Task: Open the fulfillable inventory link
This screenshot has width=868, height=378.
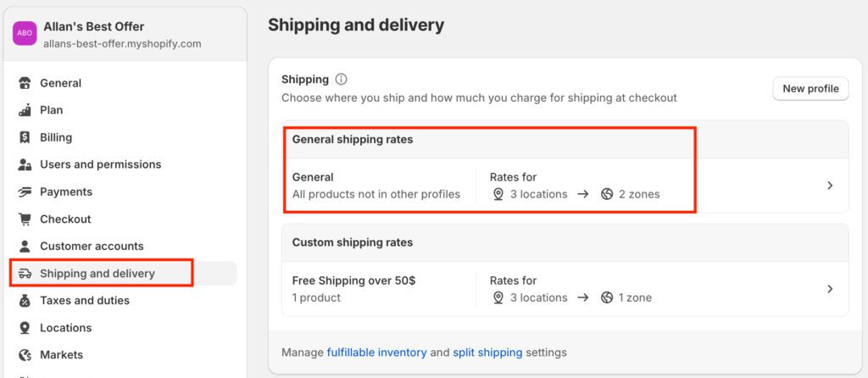Action: pos(376,352)
